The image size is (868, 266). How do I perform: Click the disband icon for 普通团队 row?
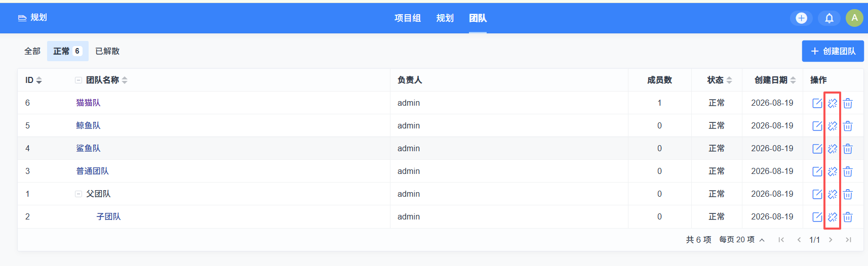pyautogui.click(x=833, y=171)
